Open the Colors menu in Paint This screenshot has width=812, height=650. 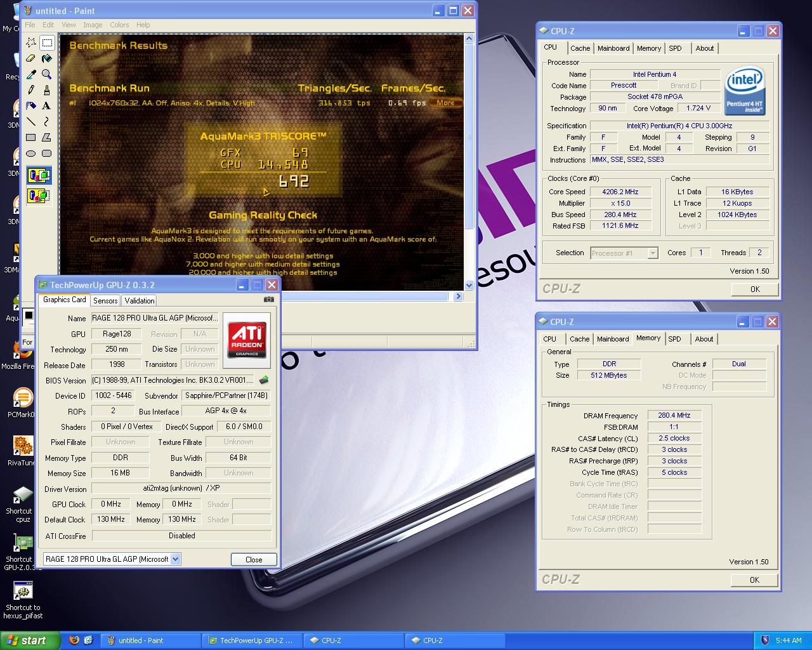pyautogui.click(x=119, y=25)
